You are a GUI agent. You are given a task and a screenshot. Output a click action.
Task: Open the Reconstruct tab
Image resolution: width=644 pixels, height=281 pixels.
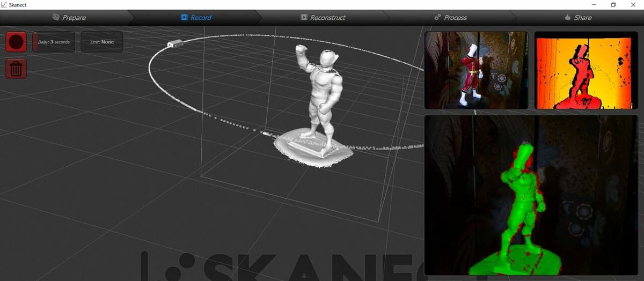pos(323,17)
